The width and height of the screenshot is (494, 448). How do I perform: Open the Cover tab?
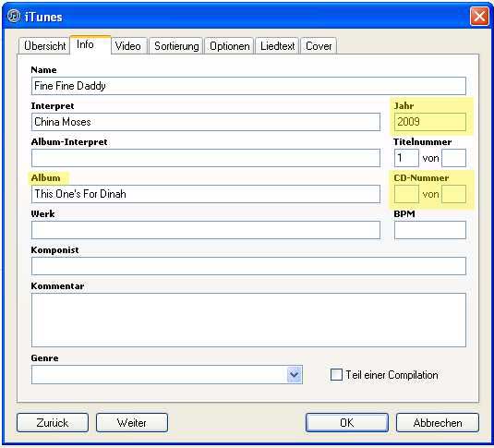point(319,46)
